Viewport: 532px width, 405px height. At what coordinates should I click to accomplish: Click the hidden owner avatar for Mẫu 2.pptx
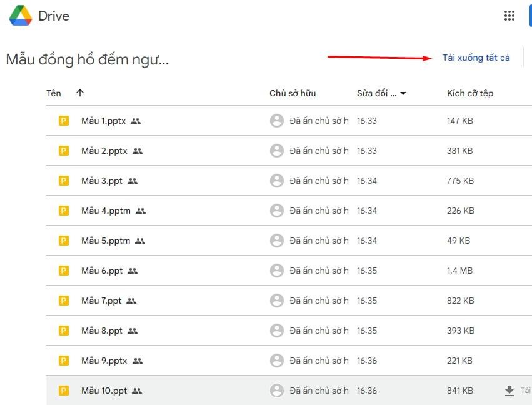(x=277, y=150)
